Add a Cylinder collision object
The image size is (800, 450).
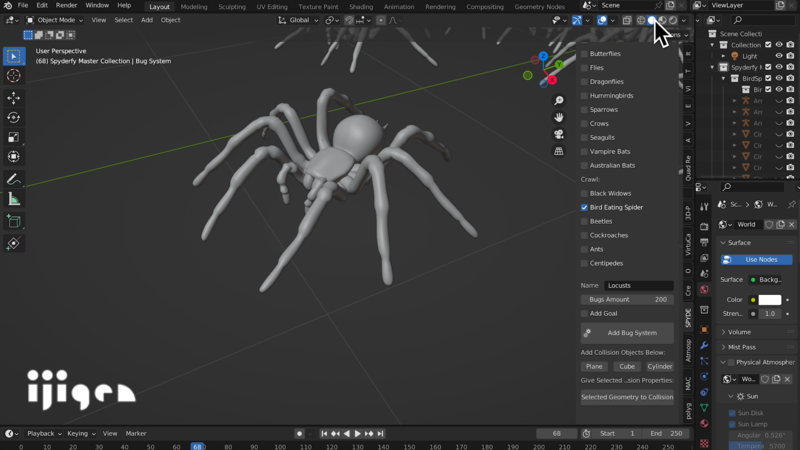pyautogui.click(x=660, y=366)
